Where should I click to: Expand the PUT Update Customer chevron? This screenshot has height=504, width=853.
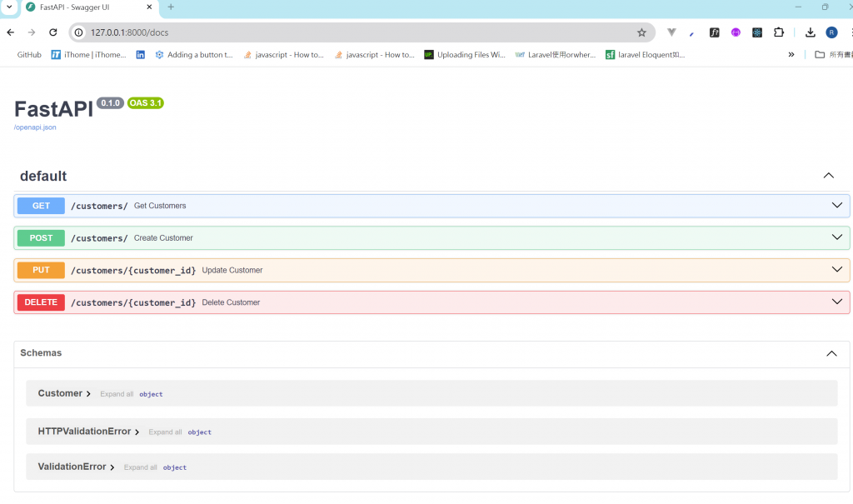(x=836, y=269)
